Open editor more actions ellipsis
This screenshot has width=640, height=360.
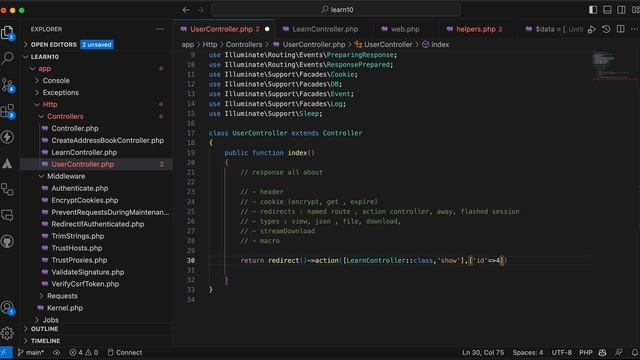click(634, 29)
